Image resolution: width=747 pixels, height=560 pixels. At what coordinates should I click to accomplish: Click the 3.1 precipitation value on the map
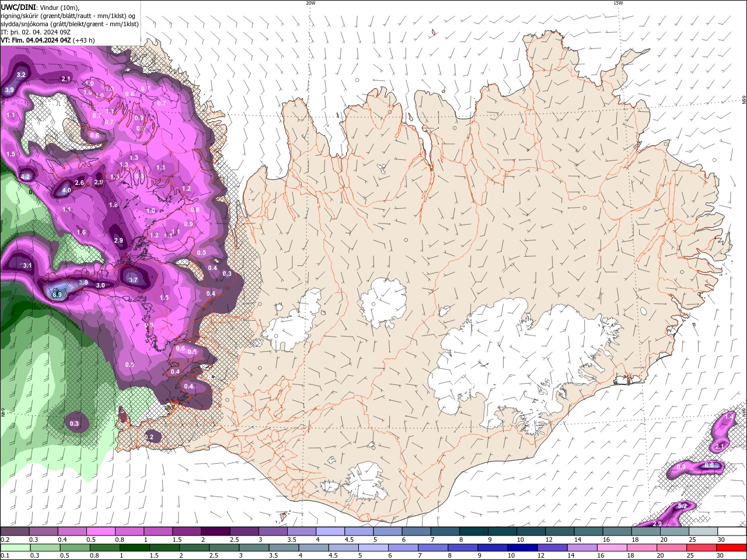[x=27, y=265]
